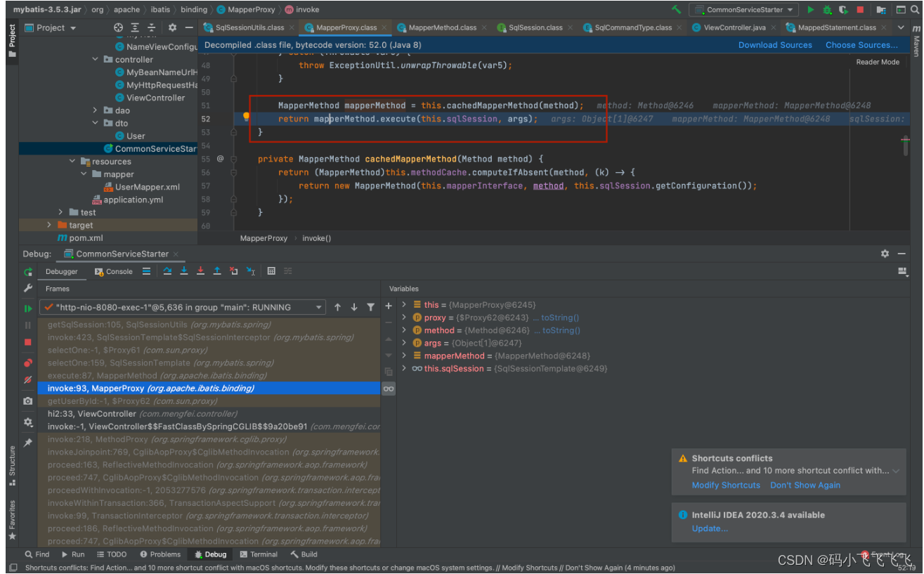Click Collapse All in the Project panel toolbar
Viewport: 924px width, 574px height.
click(152, 27)
